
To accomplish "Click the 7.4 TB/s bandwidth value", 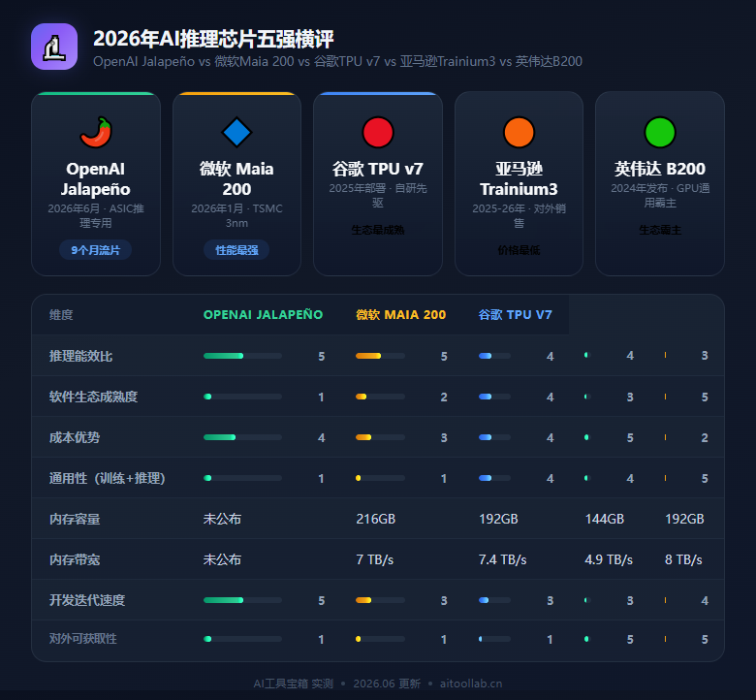I will point(502,559).
